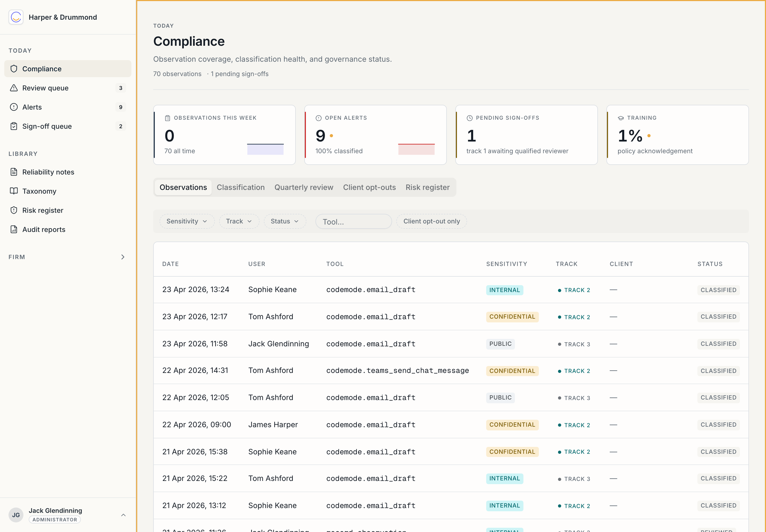Click the 22 Apr 2026, 14:31 date cell
Image resolution: width=766 pixels, height=532 pixels.
195,371
